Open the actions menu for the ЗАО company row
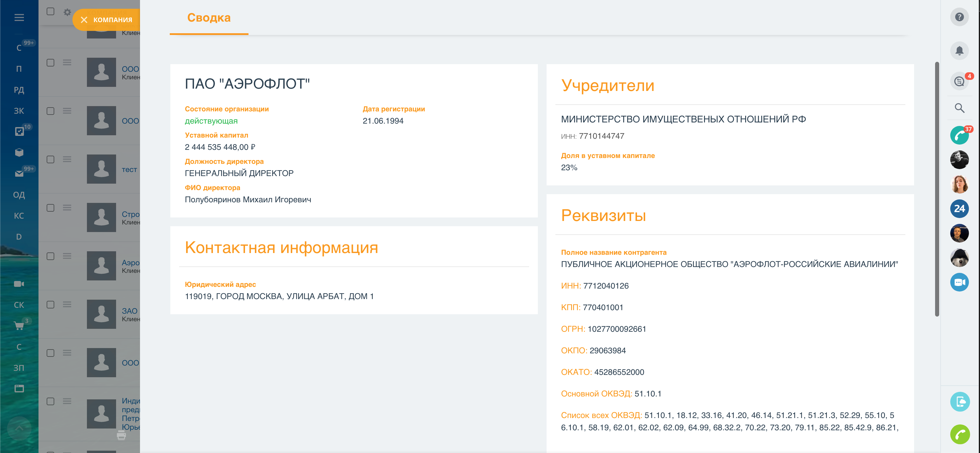980x453 pixels. (x=67, y=304)
